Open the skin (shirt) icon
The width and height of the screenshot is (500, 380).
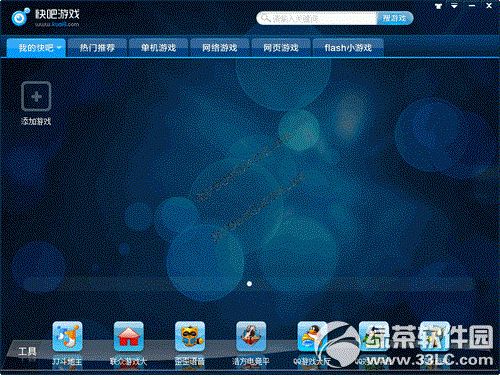[439, 6]
